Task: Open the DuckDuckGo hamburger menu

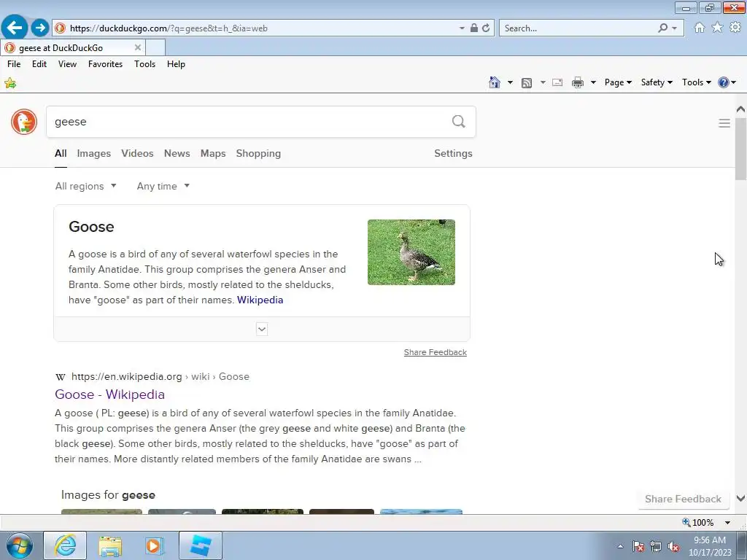Action: point(724,123)
